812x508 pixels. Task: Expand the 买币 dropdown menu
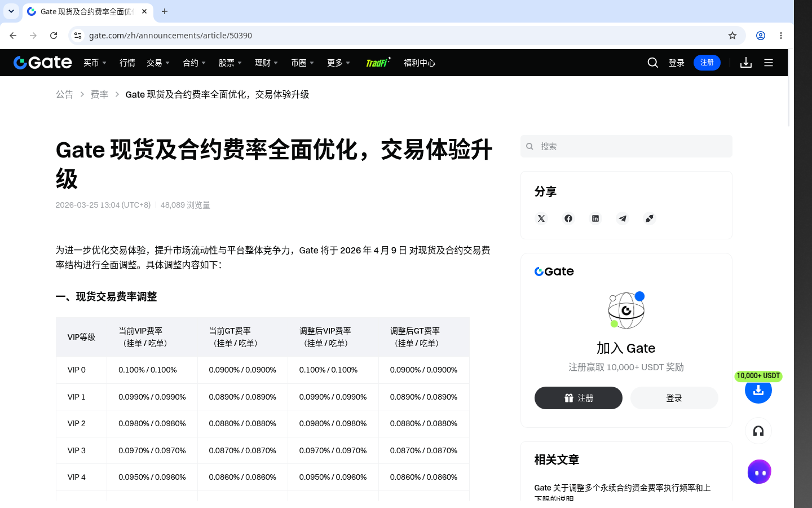tap(95, 63)
